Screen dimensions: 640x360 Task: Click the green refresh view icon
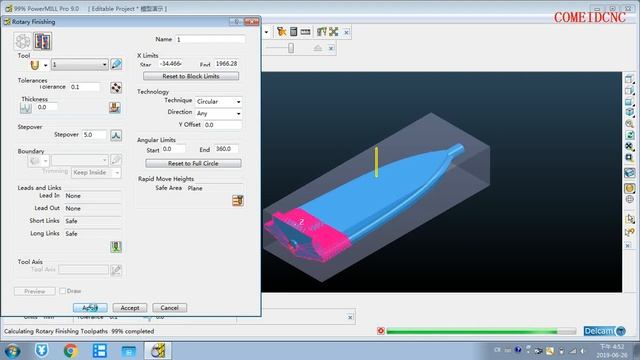tap(629, 135)
